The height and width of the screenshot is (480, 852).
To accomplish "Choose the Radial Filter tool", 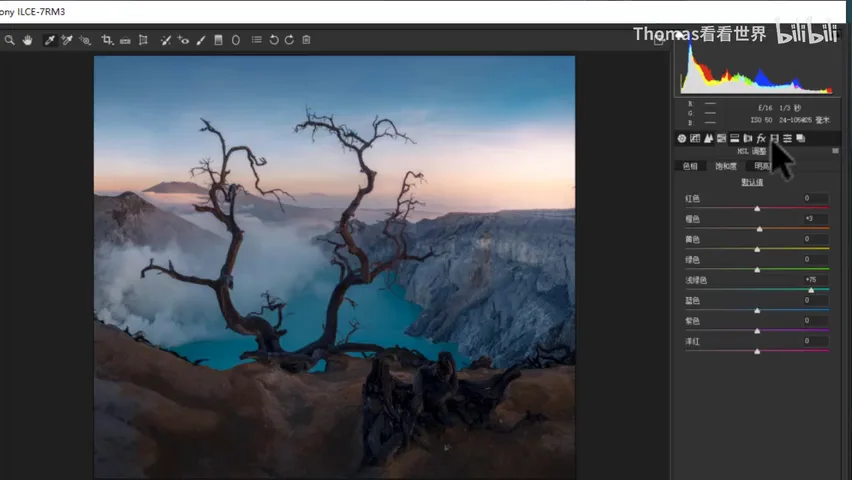I will coord(236,40).
